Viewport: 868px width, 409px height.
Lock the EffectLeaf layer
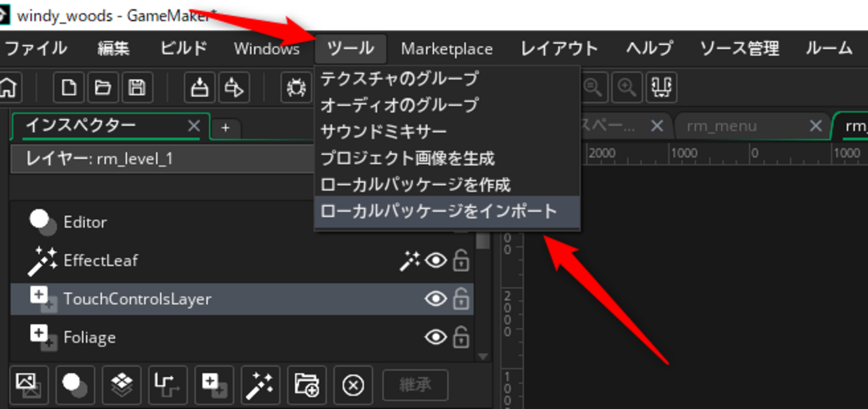(x=461, y=261)
